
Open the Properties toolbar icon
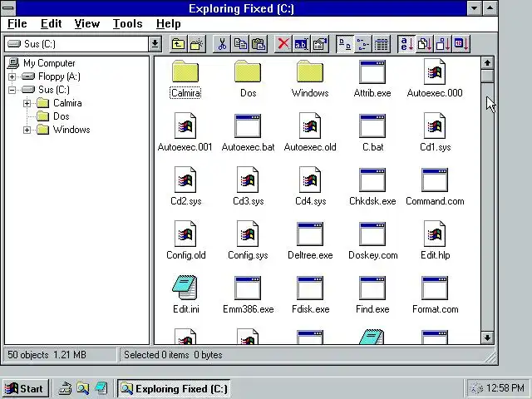click(319, 44)
